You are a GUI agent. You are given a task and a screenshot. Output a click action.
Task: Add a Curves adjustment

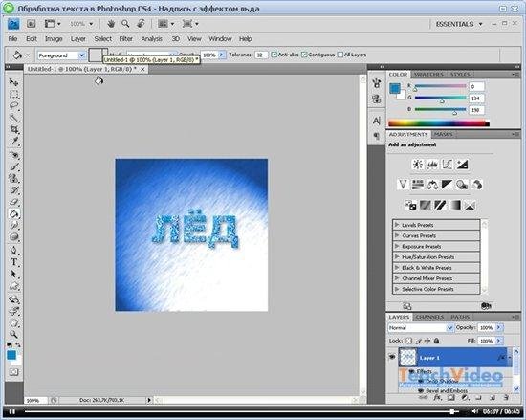448,165
